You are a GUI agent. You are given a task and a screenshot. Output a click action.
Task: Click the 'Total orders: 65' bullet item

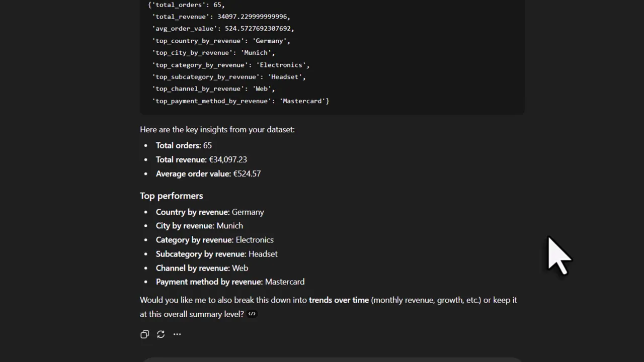click(x=184, y=145)
